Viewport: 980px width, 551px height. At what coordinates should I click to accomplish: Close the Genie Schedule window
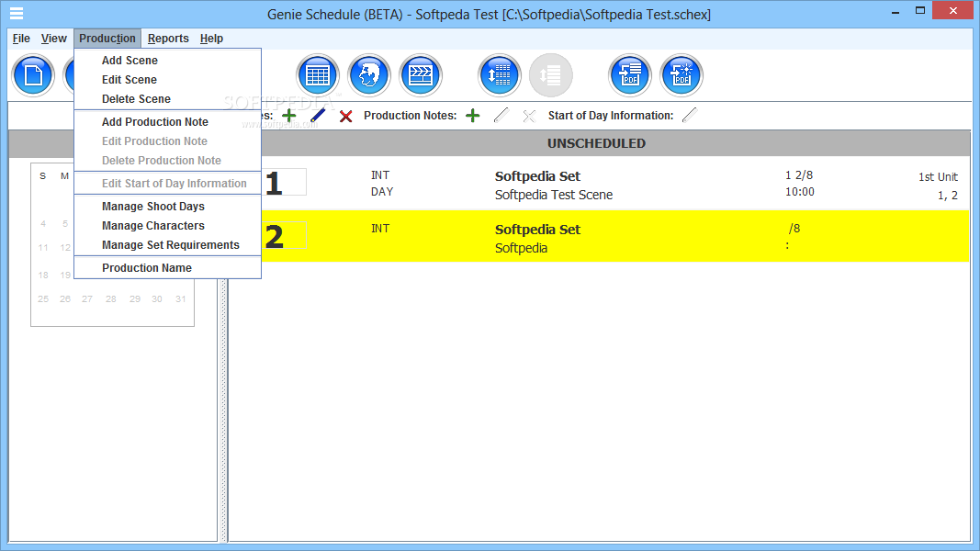pyautogui.click(x=953, y=11)
